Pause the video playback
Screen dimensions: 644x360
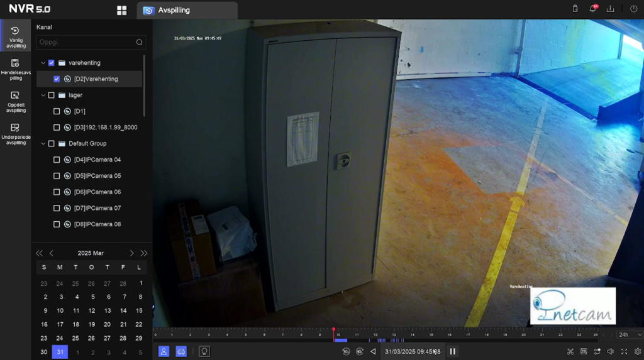click(452, 351)
